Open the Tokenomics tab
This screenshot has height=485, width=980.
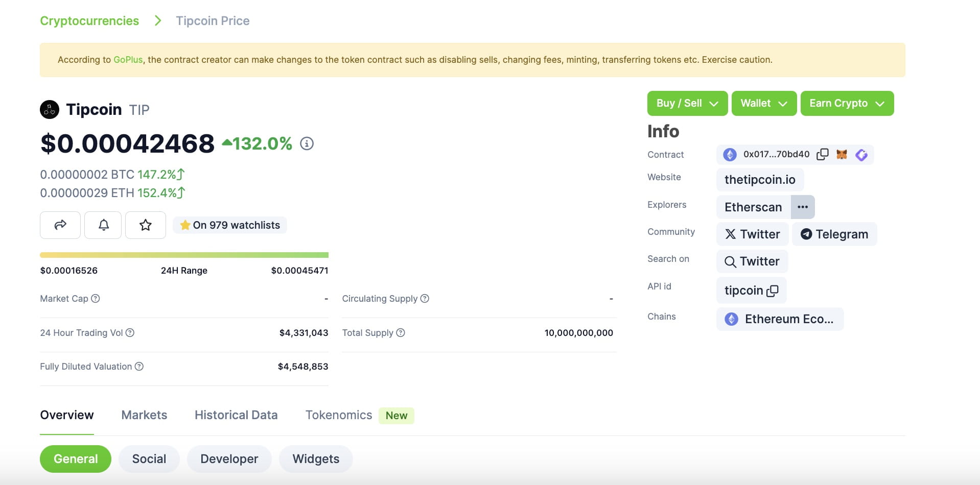pos(338,415)
